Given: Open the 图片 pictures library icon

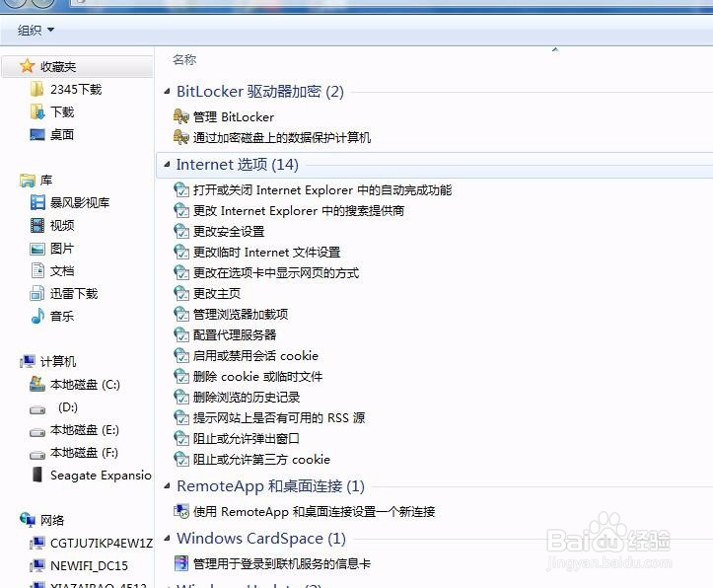Looking at the screenshot, I should (x=37, y=249).
